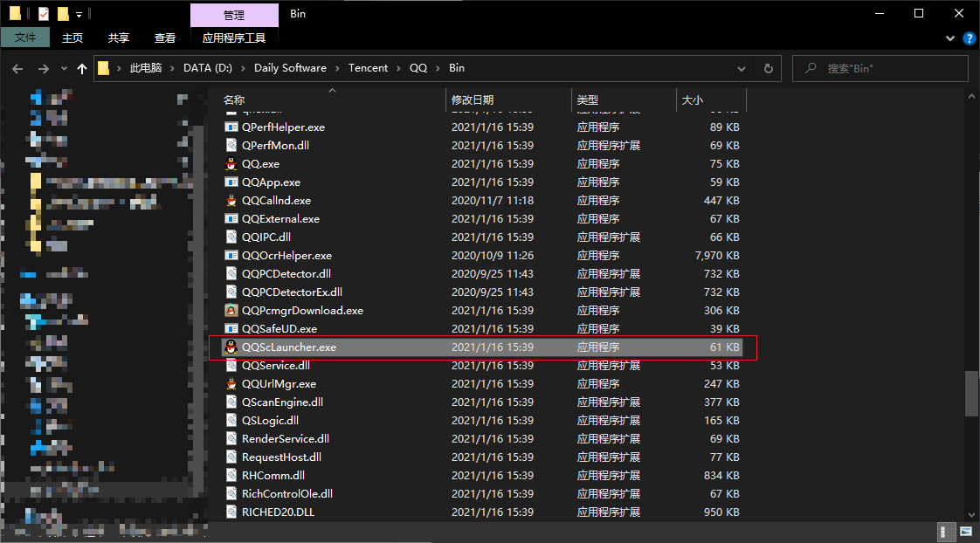Click the QQPcmgrDownload.exe file icon
Image resolution: width=980 pixels, height=543 pixels.
coord(231,311)
